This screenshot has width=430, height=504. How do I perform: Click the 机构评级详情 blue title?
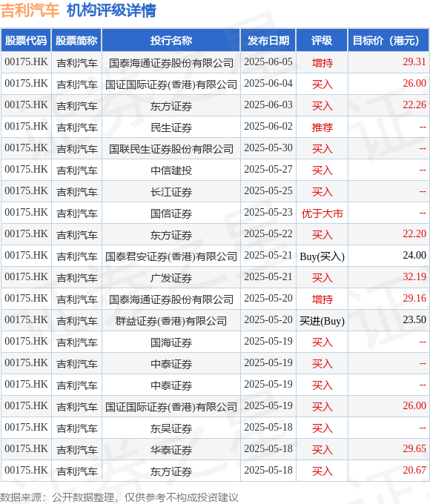111,10
